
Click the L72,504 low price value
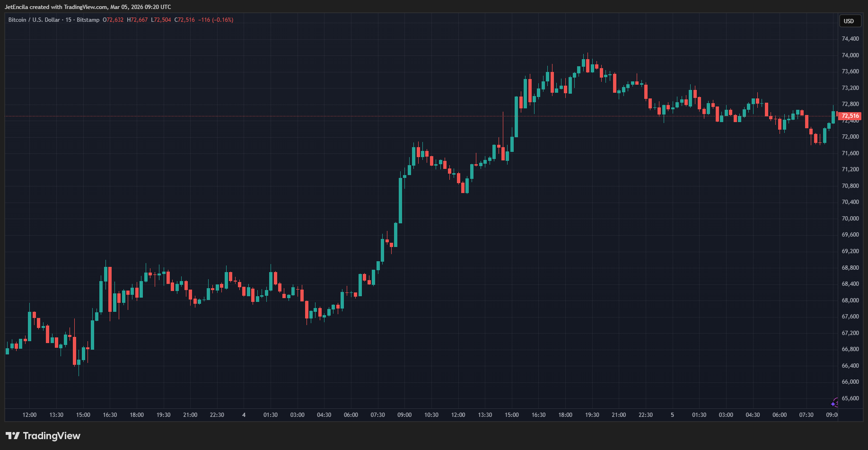point(161,20)
